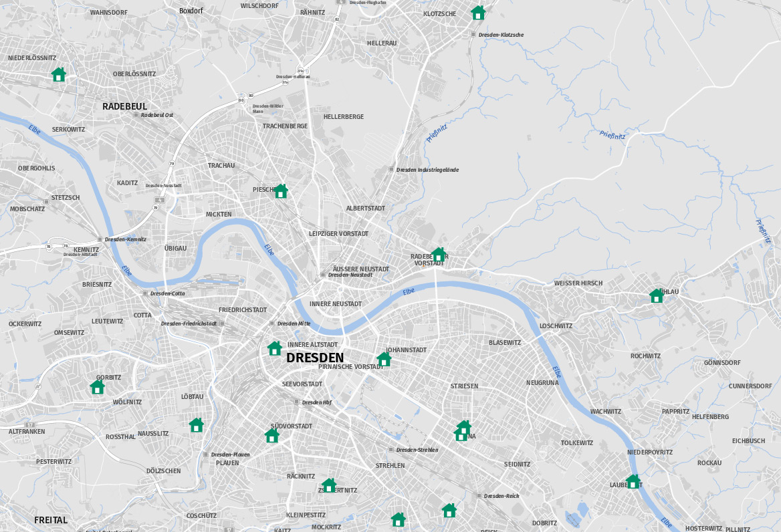Image resolution: width=781 pixels, height=532 pixels.
Task: Click house marker northwest of Dresden-Reick station
Action: point(449,510)
